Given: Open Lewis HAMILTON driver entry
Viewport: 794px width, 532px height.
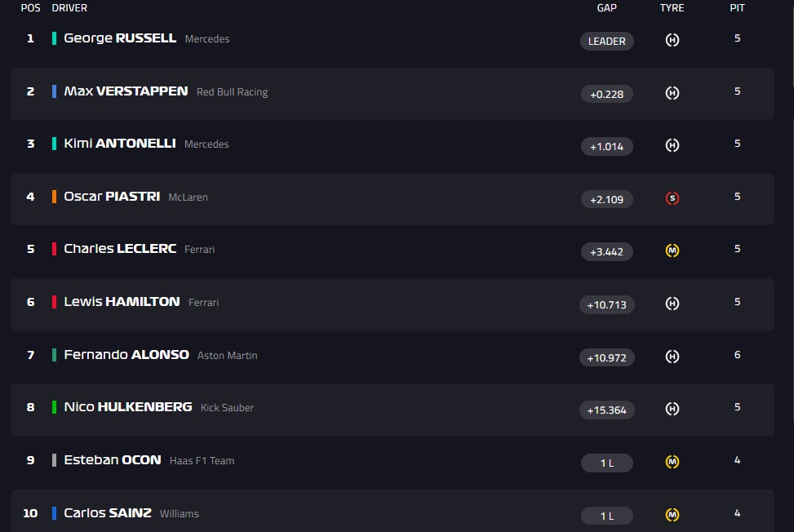Looking at the screenshot, I should click(122, 302).
